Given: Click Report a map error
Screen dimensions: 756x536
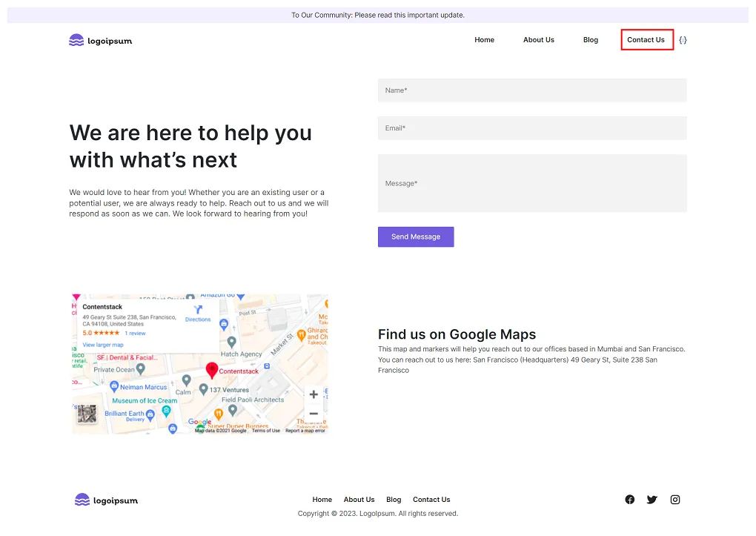Looking at the screenshot, I should 305,429.
